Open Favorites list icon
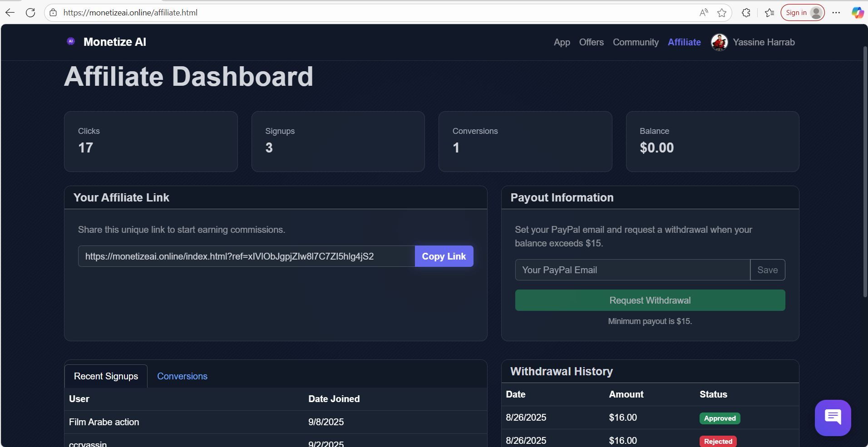The width and height of the screenshot is (868, 447). (769, 13)
